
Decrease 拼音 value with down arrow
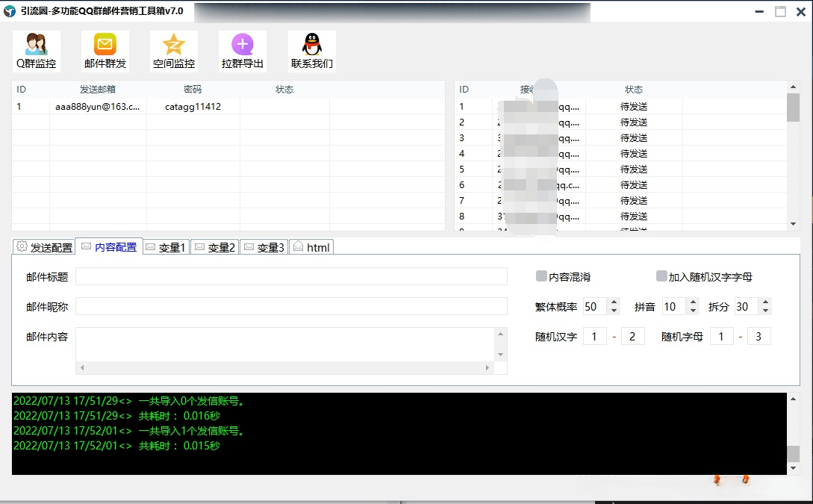[x=693, y=310]
